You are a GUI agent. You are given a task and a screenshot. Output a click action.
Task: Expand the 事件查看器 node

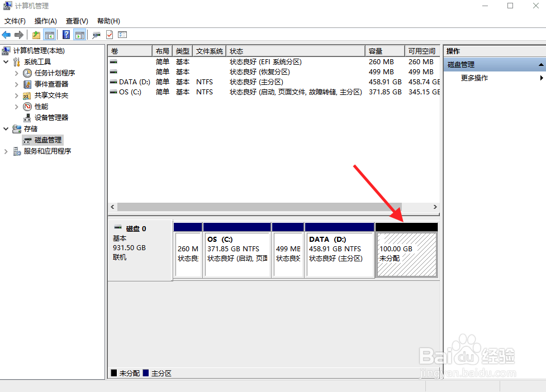(x=16, y=84)
